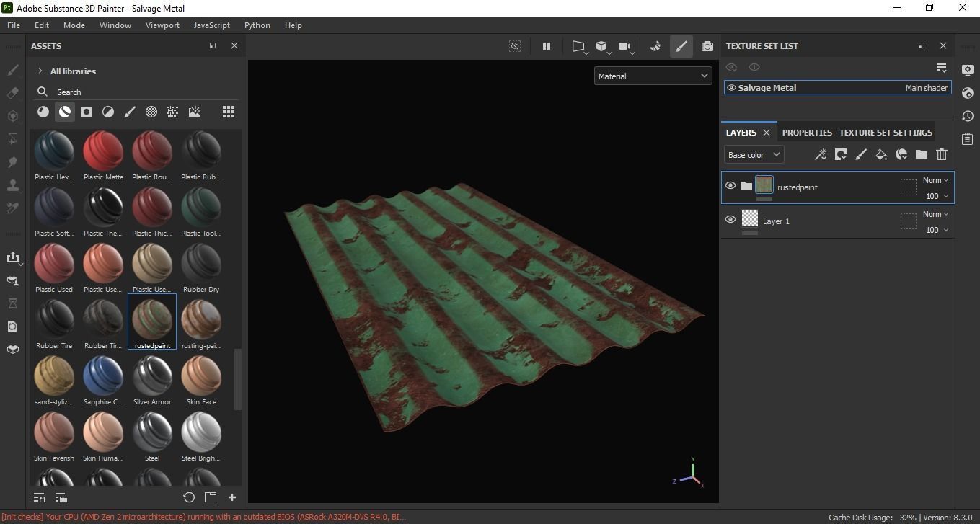Hide the rustedpaint layer
Screen dimensions: 980x524
point(730,186)
